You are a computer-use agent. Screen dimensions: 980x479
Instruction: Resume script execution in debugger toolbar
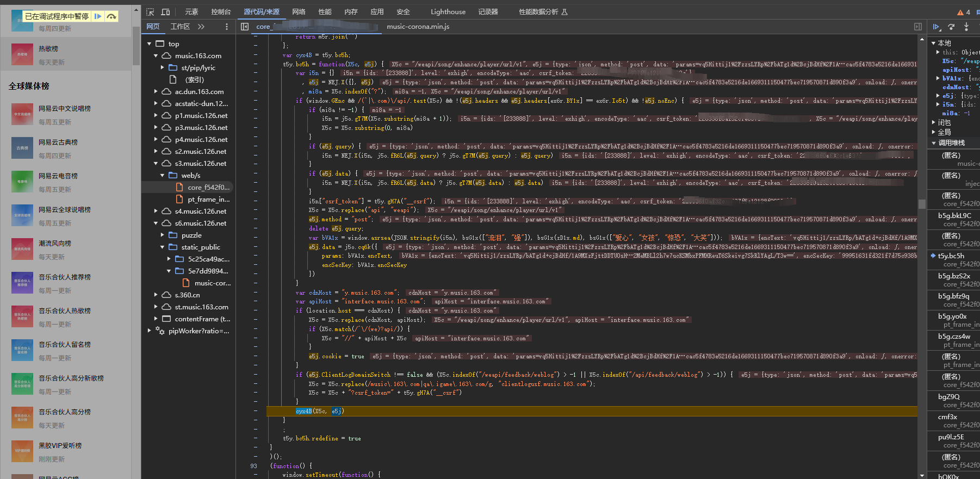click(x=936, y=27)
